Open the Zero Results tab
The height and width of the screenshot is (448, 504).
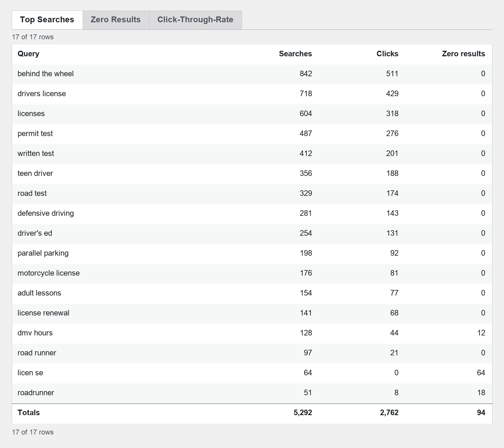[x=116, y=20]
